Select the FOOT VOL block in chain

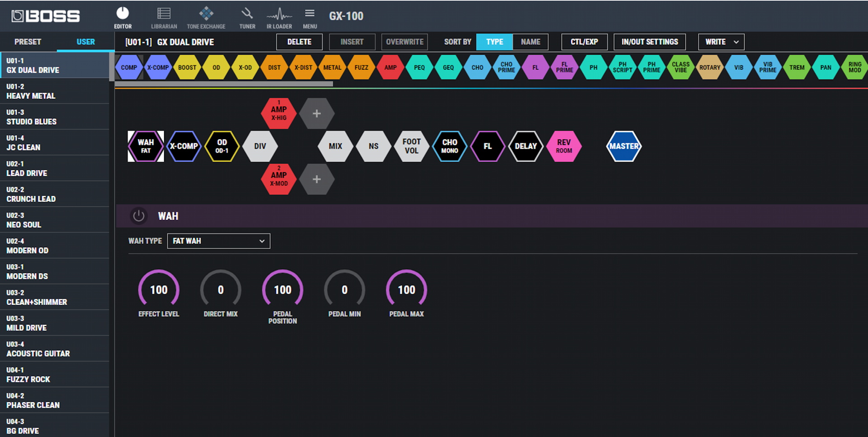pyautogui.click(x=411, y=146)
